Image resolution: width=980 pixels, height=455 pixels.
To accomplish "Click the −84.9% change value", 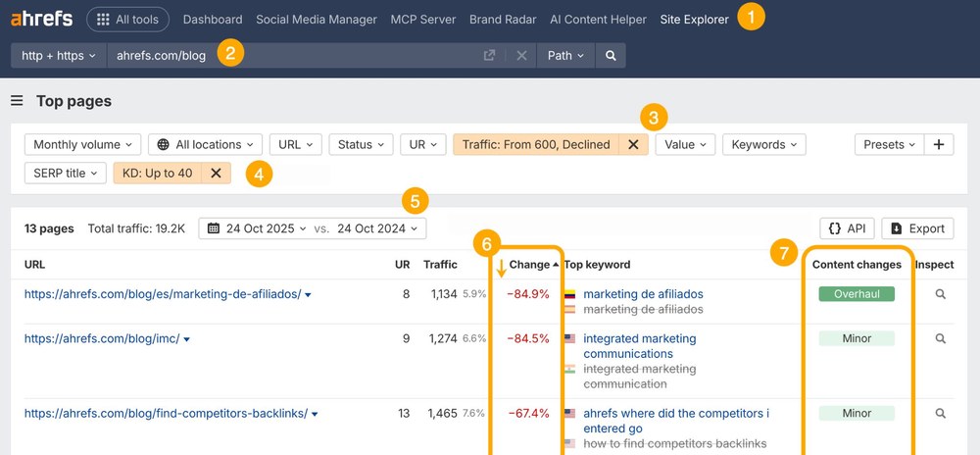I will click(x=528, y=294).
